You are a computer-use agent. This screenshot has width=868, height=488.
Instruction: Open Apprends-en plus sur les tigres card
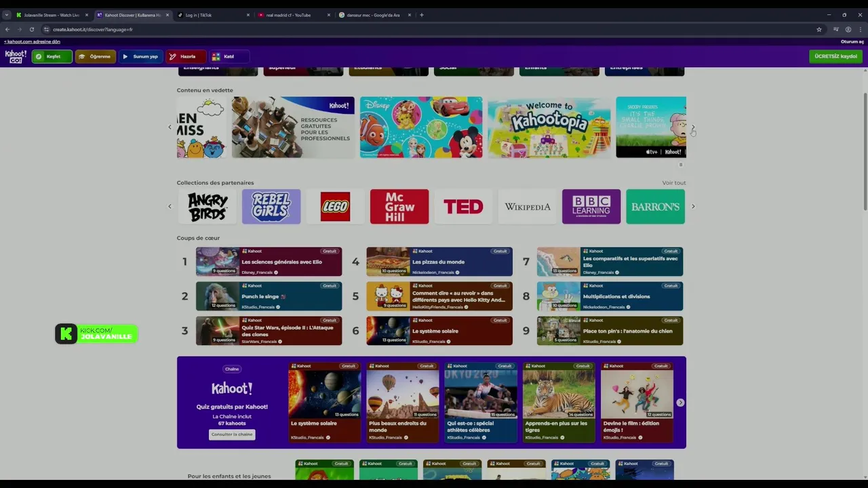(x=558, y=403)
